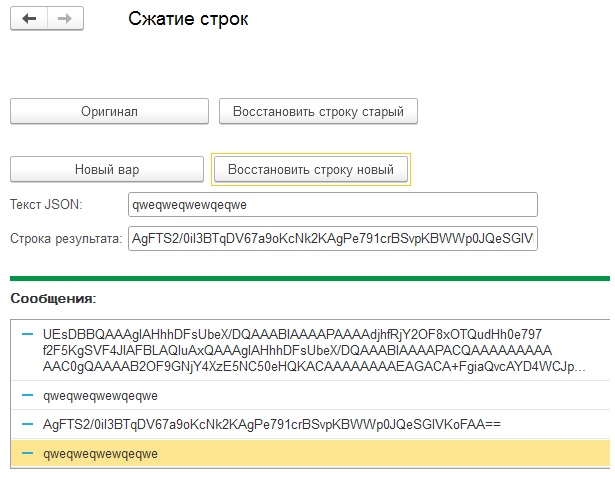This screenshot has width=615, height=480.
Task: Click the Оригинал button
Action: [x=109, y=111]
